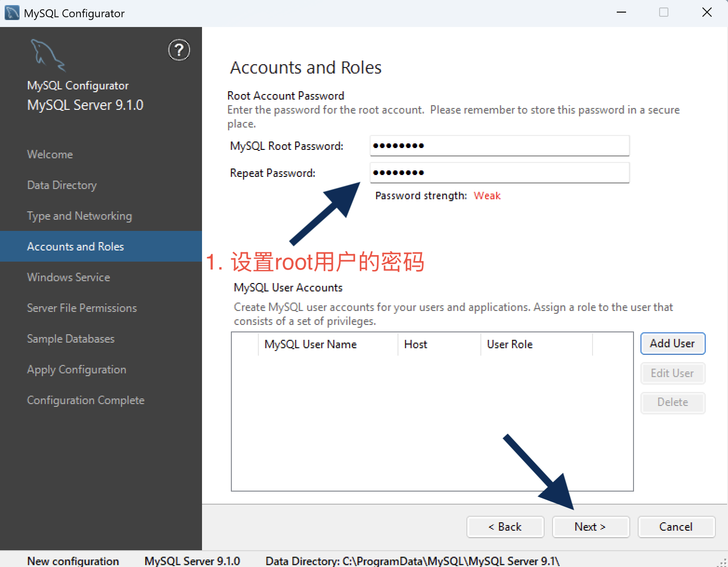This screenshot has width=728, height=567.
Task: Click the Edit User button
Action: (x=673, y=373)
